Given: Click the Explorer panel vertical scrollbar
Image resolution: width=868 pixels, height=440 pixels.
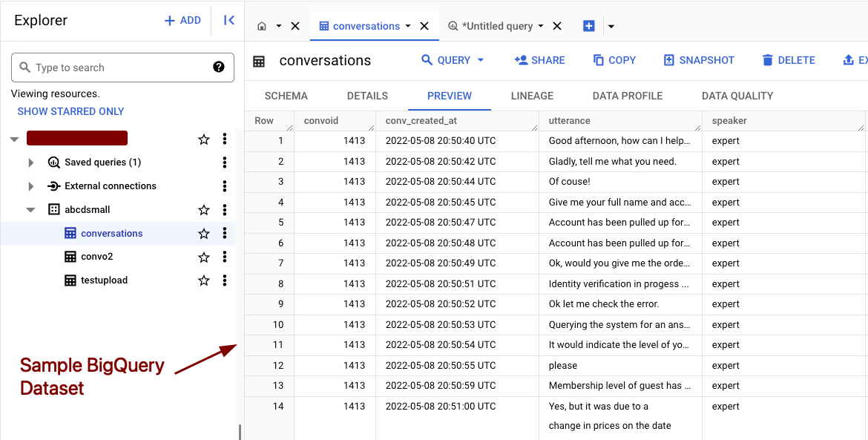Looking at the screenshot, I should [x=239, y=432].
